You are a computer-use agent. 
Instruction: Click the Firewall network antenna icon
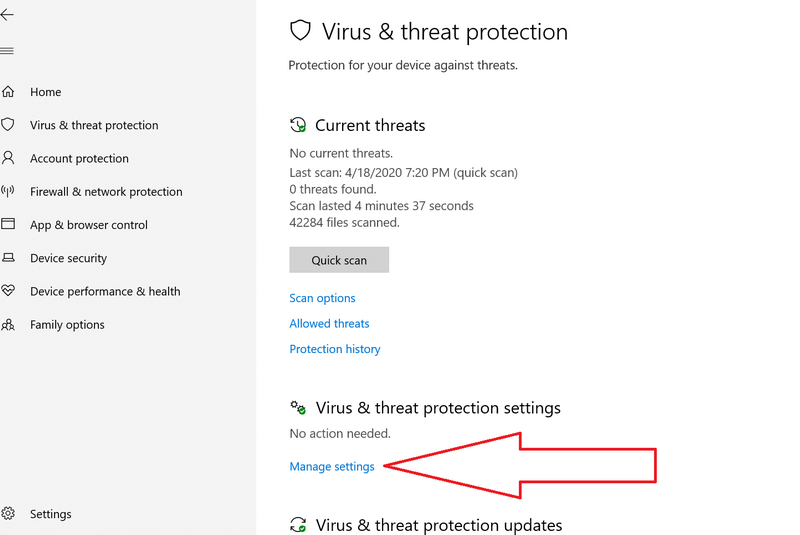(8, 191)
